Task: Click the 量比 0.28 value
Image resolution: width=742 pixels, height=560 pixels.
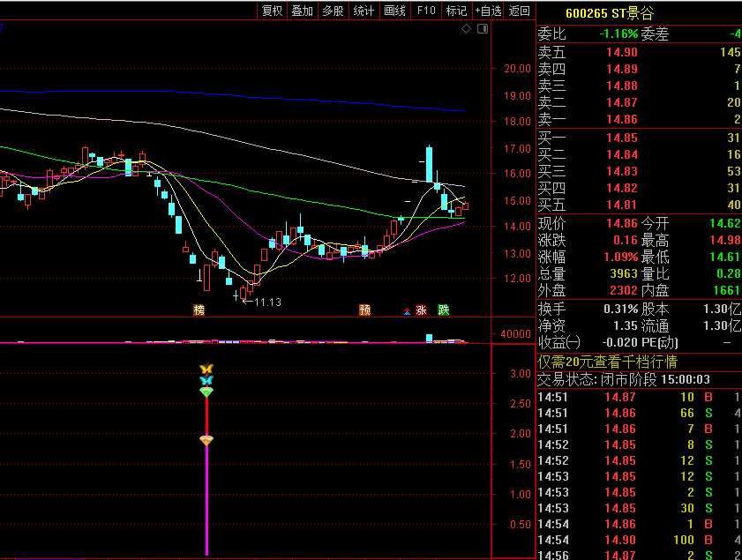Action: pyautogui.click(x=729, y=273)
